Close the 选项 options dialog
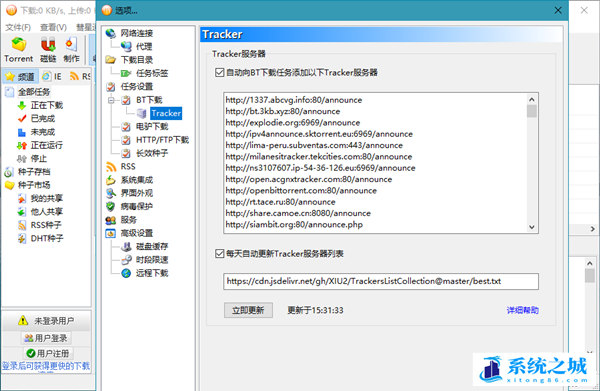600x391 pixels. pyautogui.click(x=558, y=10)
